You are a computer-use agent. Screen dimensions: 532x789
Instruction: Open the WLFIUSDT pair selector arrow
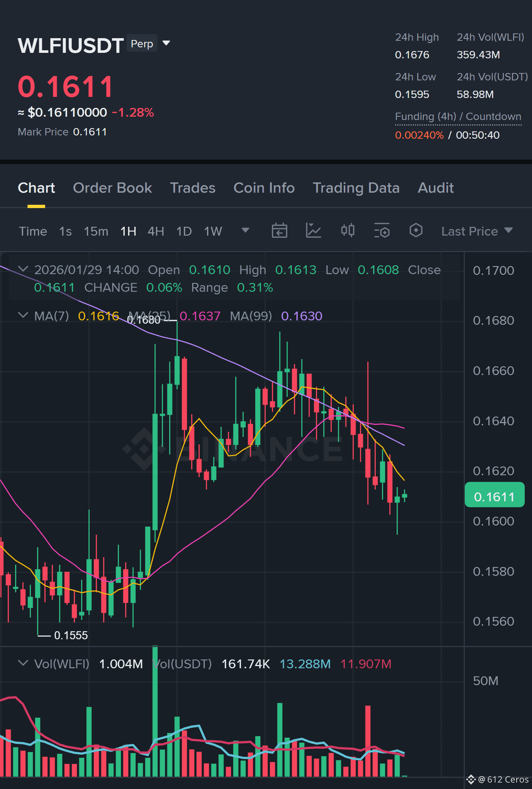166,43
